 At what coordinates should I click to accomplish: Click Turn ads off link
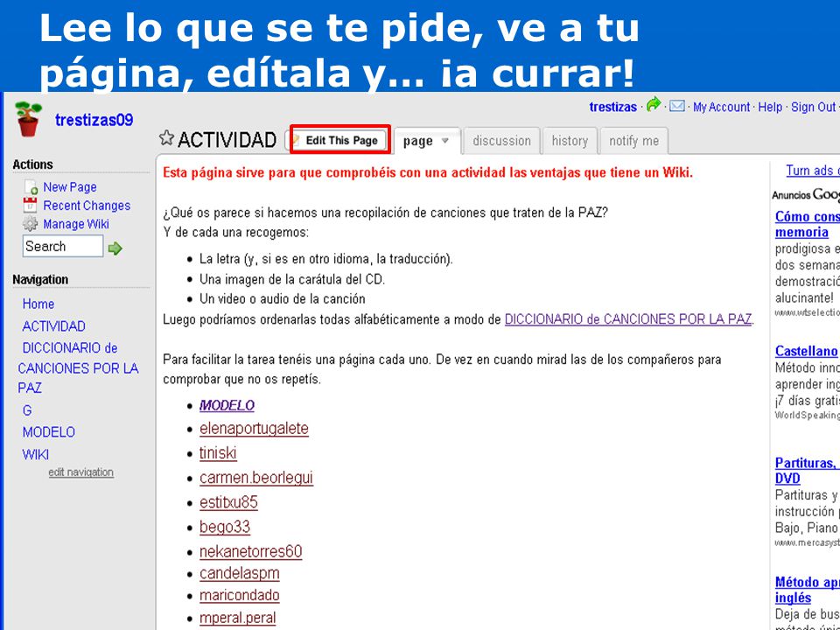tap(813, 171)
